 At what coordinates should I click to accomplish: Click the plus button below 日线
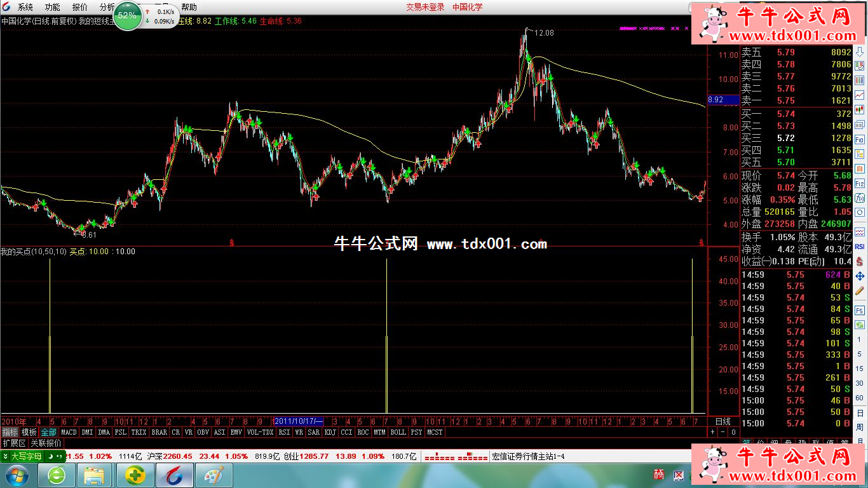[712, 432]
